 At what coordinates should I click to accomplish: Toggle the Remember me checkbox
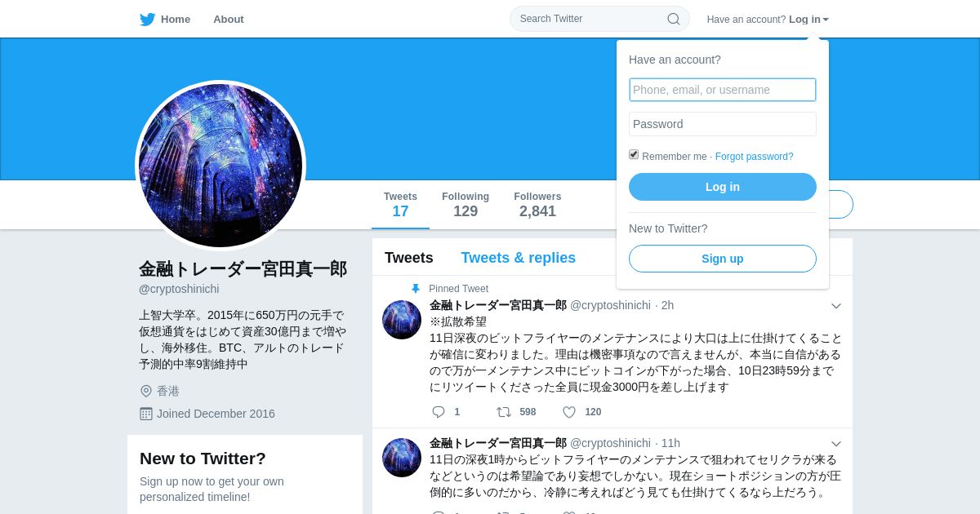click(x=634, y=154)
